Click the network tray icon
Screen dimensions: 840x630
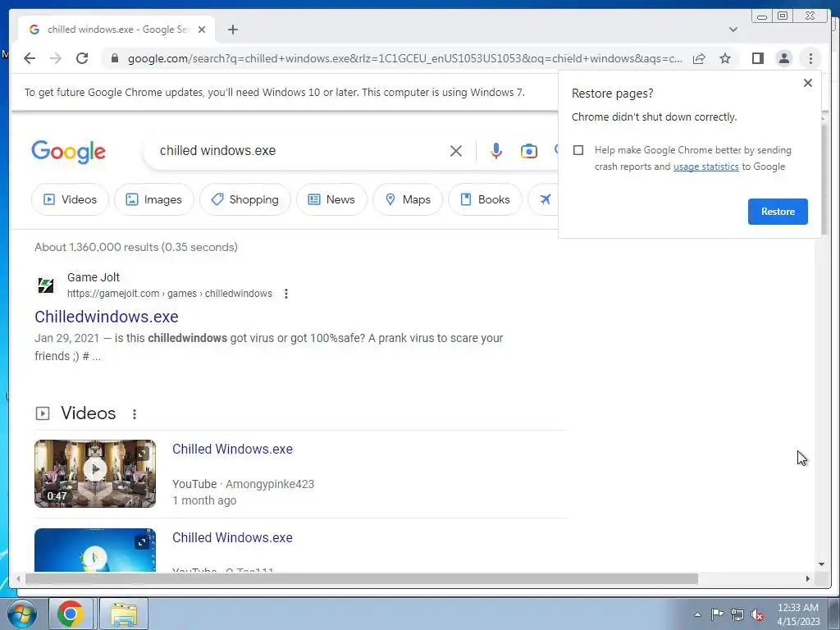[x=737, y=614]
